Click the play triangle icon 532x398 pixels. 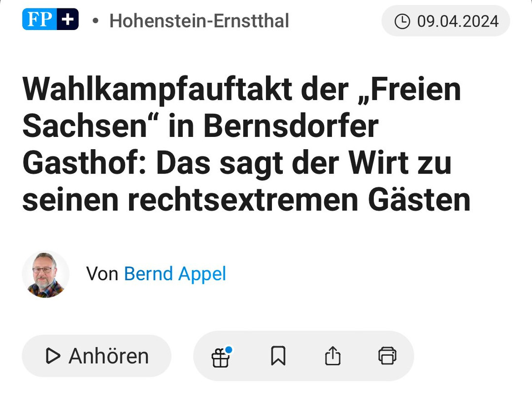click(53, 356)
